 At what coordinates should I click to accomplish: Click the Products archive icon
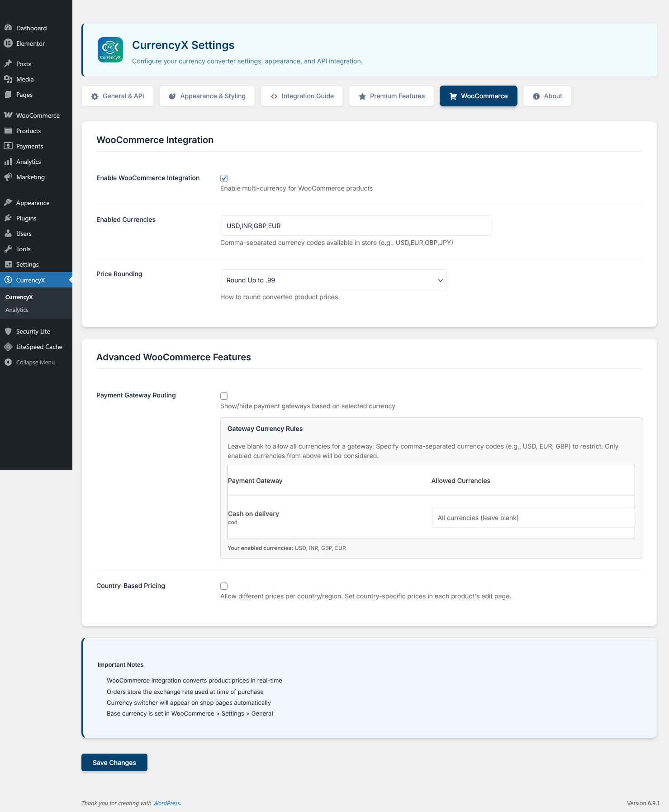point(8,131)
